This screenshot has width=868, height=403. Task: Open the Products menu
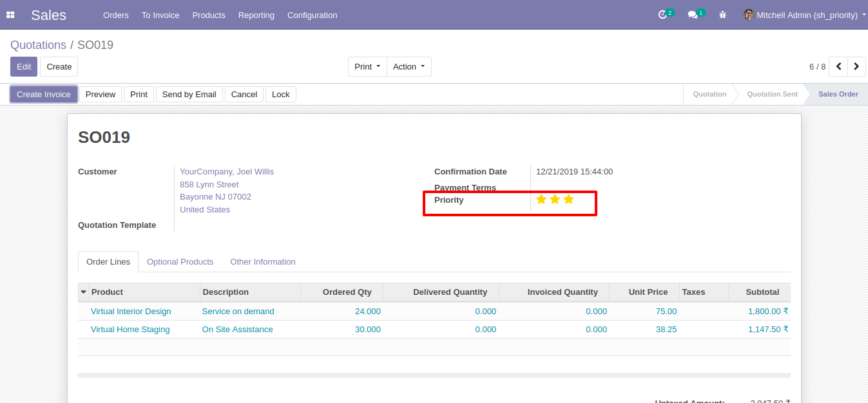click(209, 15)
